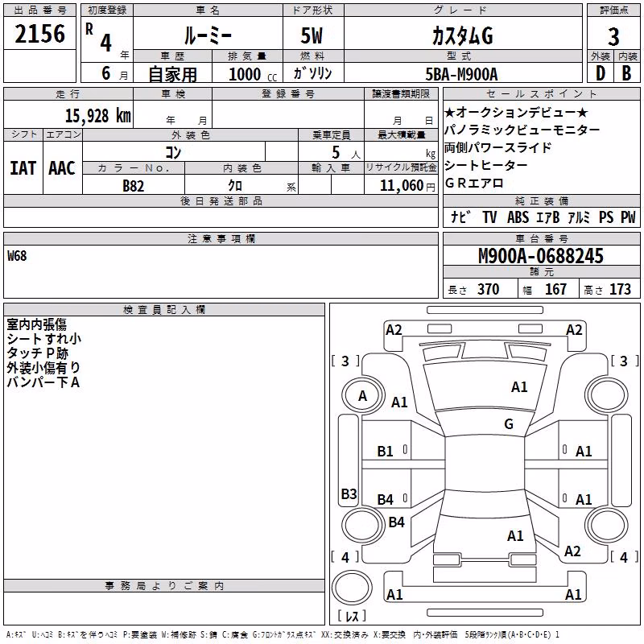The image size is (644, 644).
Task: Click GRエアロ sales point
Action: pos(474,184)
